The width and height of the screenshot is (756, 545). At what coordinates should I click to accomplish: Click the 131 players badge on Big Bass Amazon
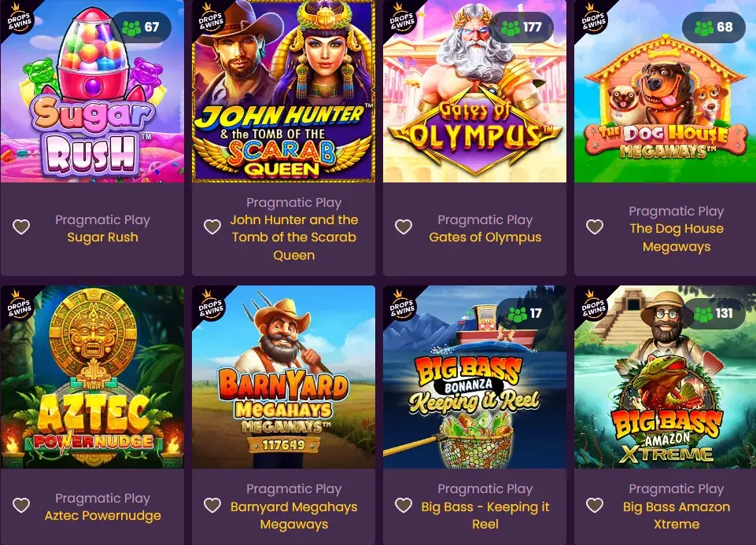click(714, 313)
